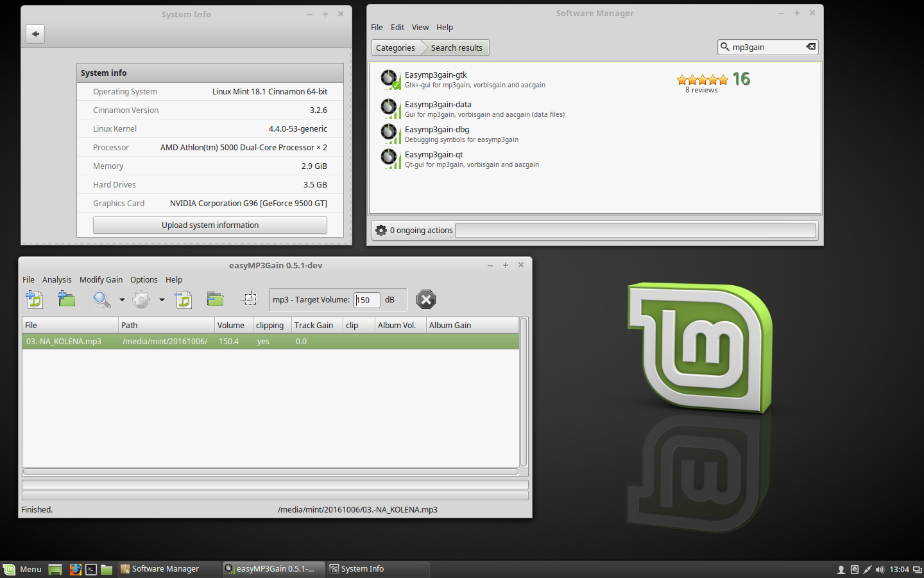
Task: Open View menu in Software Manager
Action: (420, 28)
